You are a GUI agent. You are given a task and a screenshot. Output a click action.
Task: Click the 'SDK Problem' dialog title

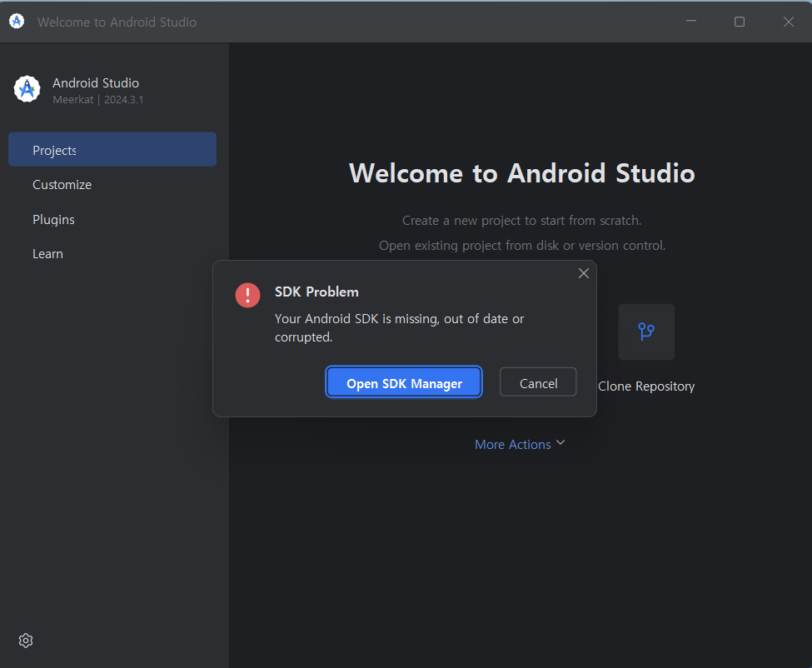316,292
